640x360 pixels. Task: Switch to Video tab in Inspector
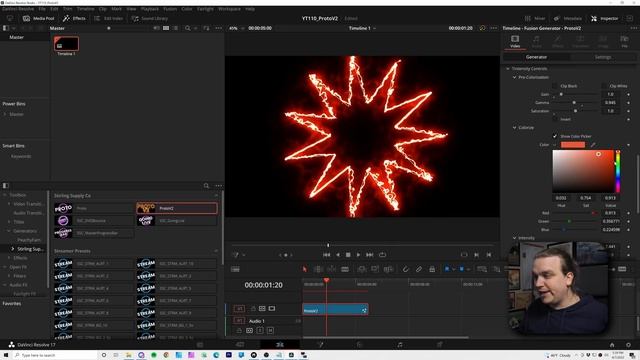(515, 41)
